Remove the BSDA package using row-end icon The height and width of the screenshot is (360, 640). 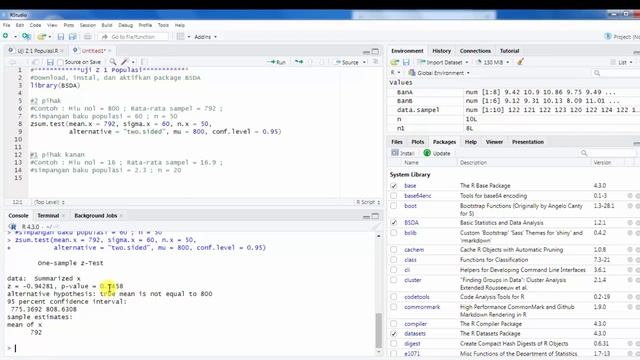[638, 222]
